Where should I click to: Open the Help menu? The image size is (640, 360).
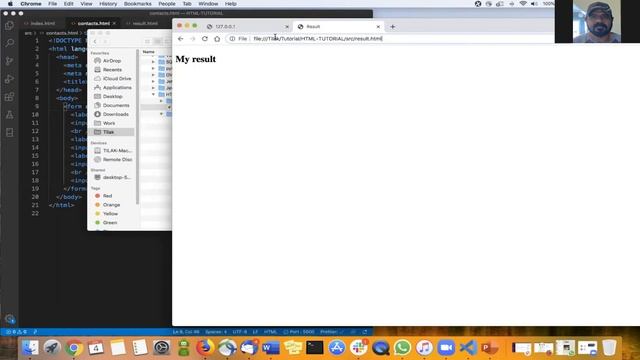point(231,4)
